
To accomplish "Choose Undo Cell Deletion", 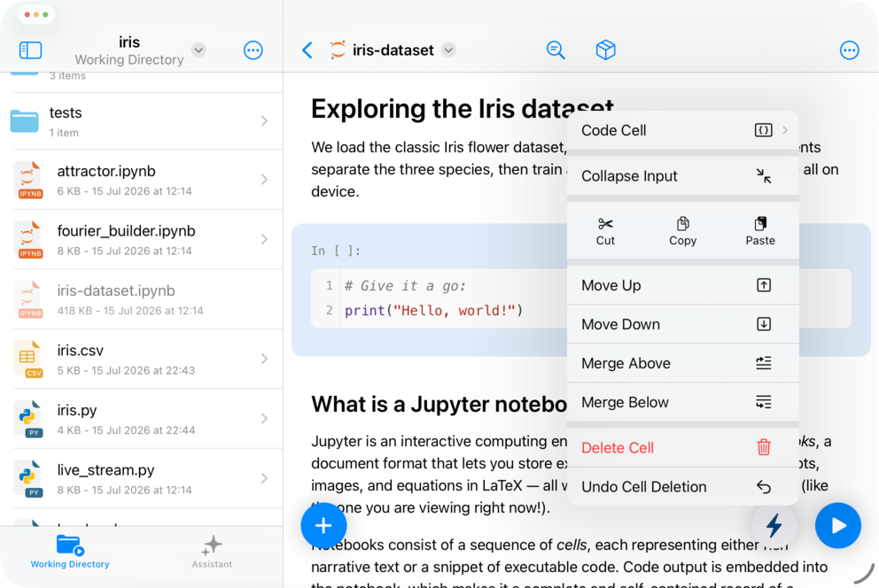I will pyautogui.click(x=683, y=487).
